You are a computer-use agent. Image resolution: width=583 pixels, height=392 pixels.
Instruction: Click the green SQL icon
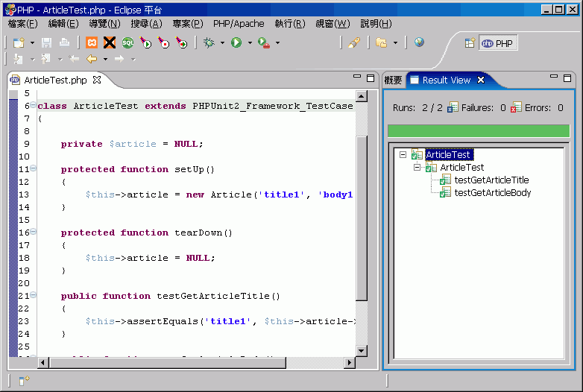(x=127, y=42)
